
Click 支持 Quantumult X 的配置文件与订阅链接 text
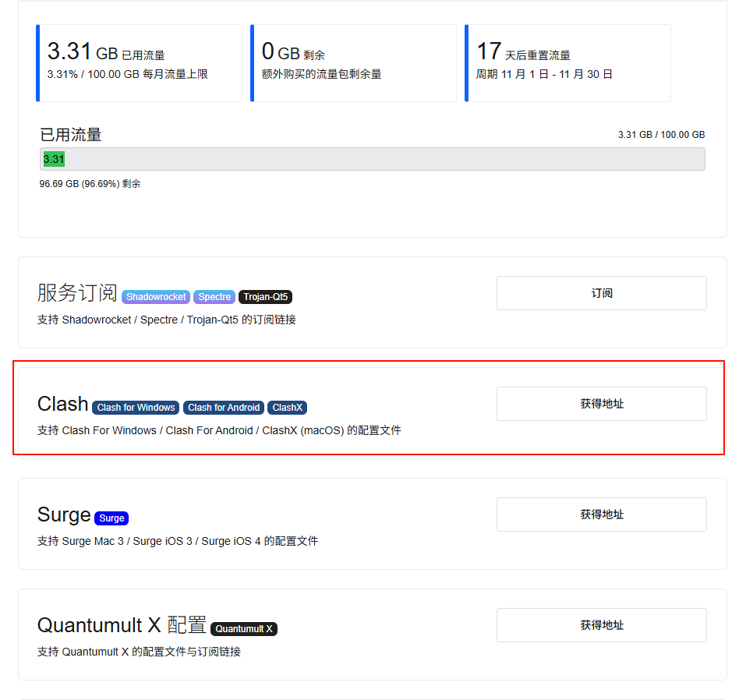click(139, 652)
